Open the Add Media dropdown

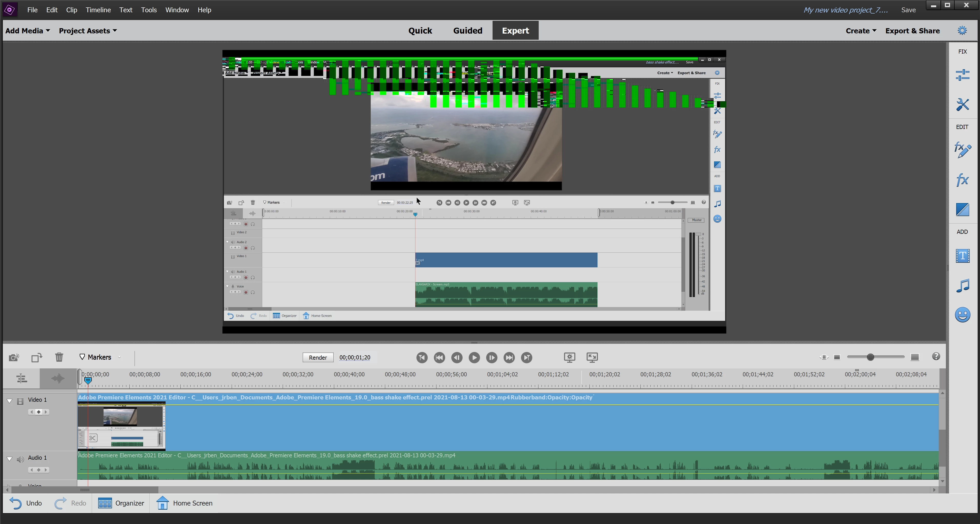[27, 31]
